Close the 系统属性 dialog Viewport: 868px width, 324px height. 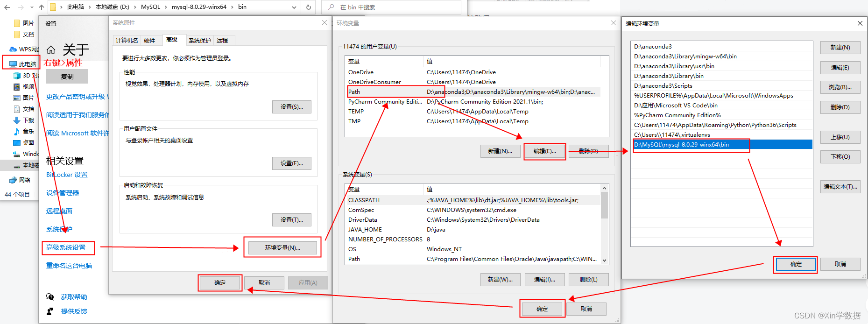(325, 22)
